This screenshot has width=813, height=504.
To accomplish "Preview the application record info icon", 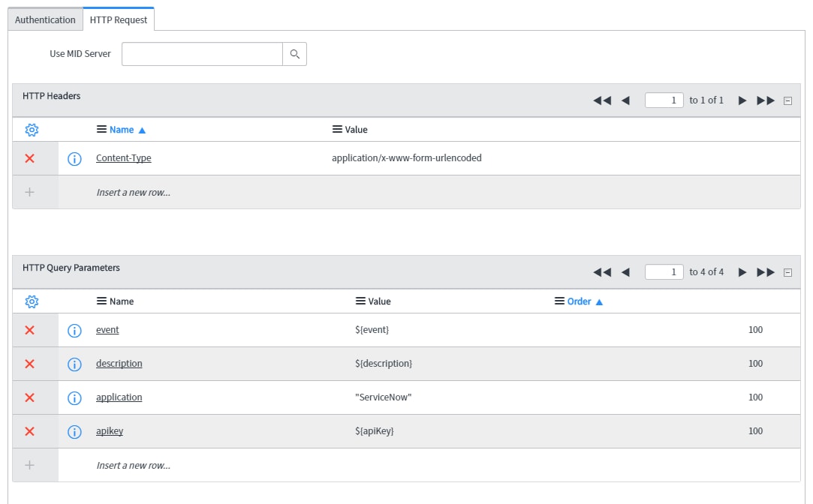I will 74,397.
